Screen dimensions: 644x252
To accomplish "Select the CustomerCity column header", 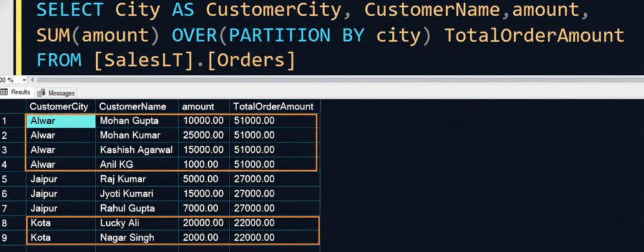I will coord(60,106).
